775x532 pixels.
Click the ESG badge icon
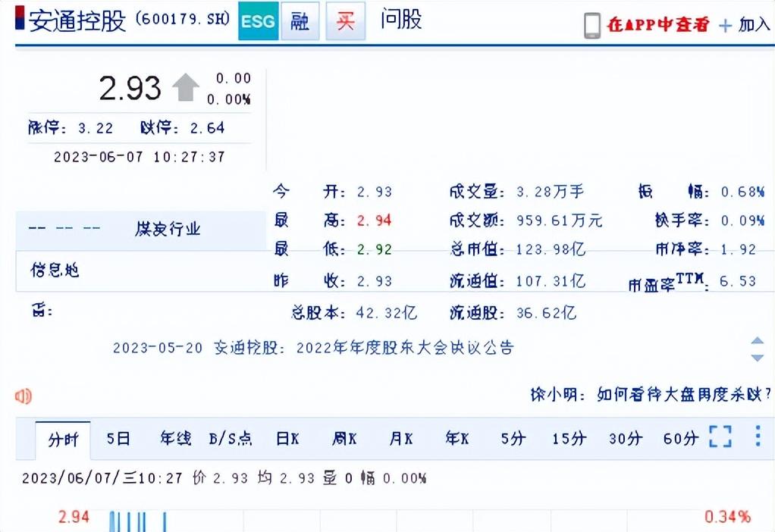[258, 21]
